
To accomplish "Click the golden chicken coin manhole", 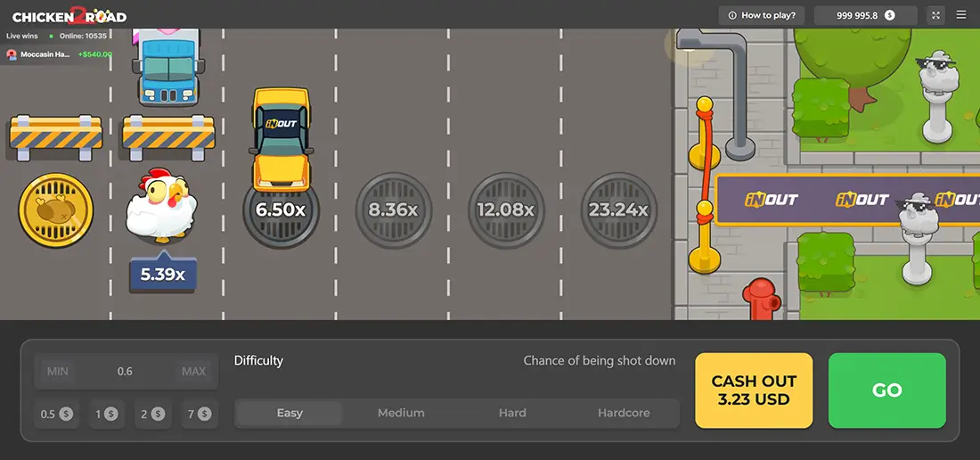I will 55,210.
